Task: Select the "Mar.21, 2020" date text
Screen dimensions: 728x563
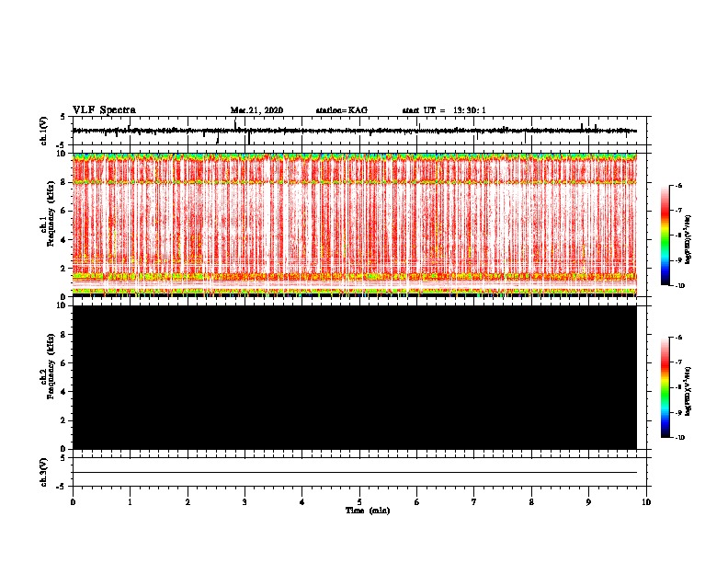Action: (256, 110)
